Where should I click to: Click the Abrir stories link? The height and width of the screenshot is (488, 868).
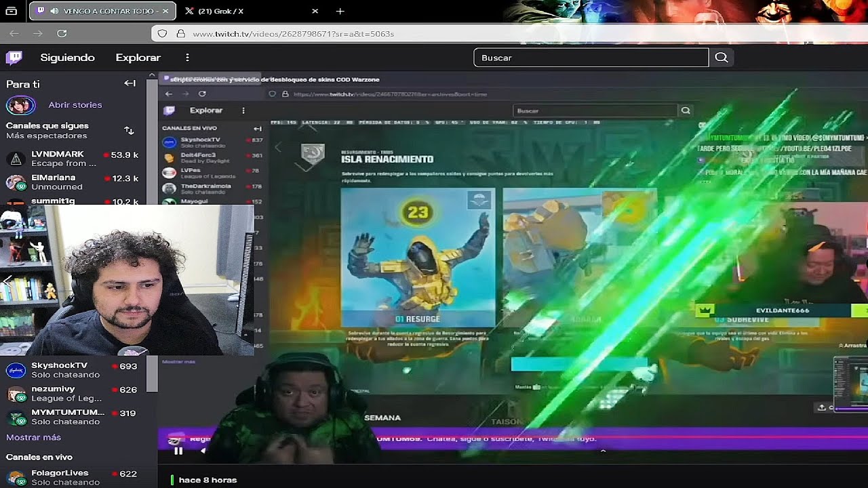(x=75, y=105)
